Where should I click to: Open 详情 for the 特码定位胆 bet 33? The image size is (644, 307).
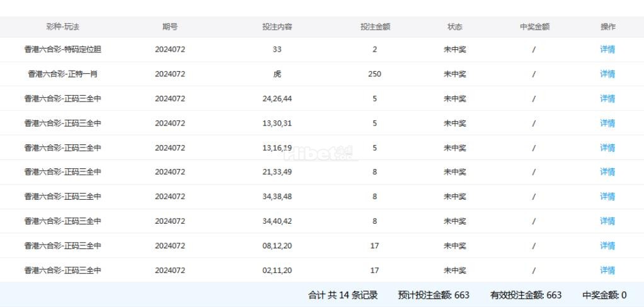(x=607, y=49)
